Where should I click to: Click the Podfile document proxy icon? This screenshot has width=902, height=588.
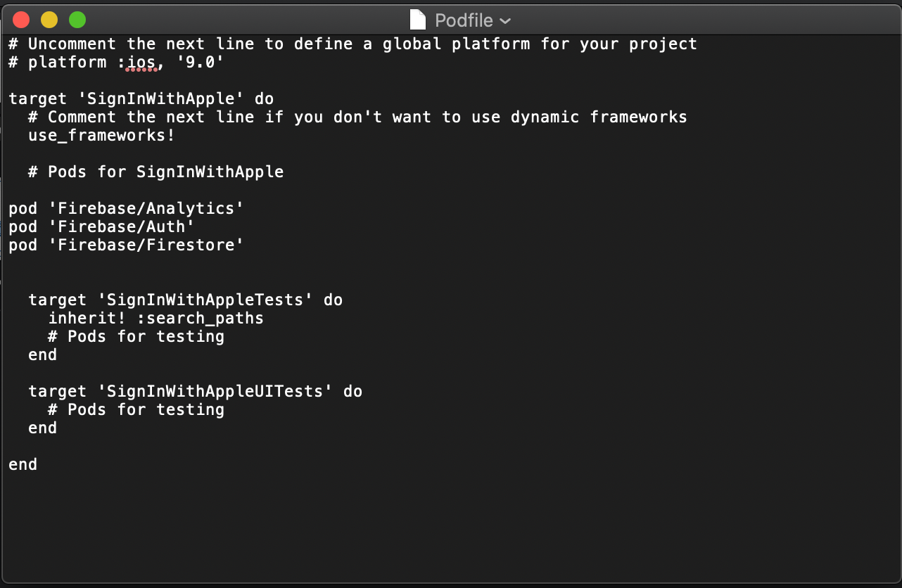pyautogui.click(x=417, y=20)
